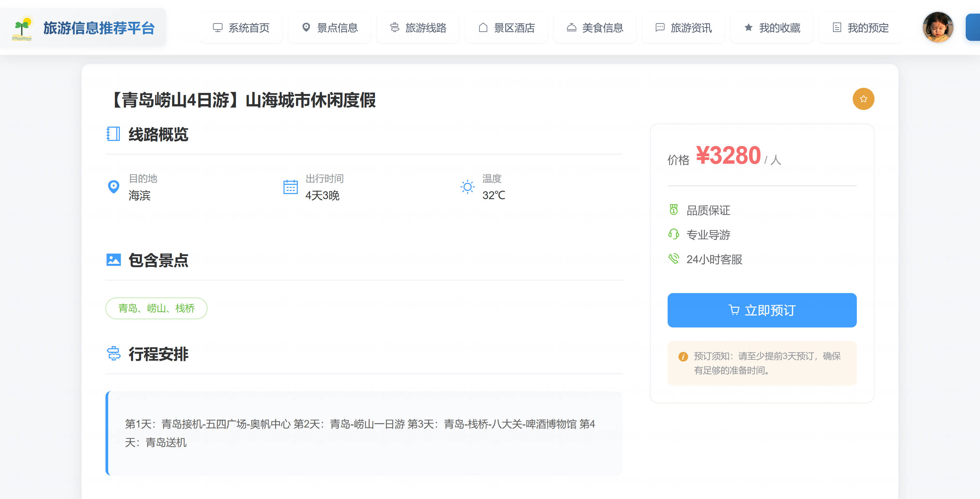Click the star icon beside 我的收藏
The width and height of the screenshot is (980, 499).
click(x=748, y=28)
